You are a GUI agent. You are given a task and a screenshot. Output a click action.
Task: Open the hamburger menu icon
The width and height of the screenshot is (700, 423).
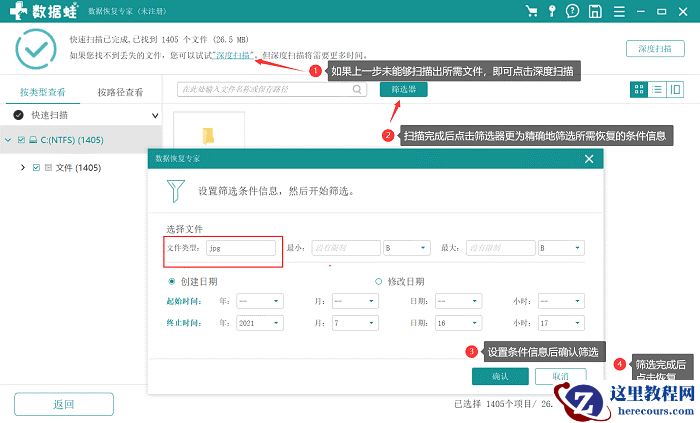coord(619,11)
